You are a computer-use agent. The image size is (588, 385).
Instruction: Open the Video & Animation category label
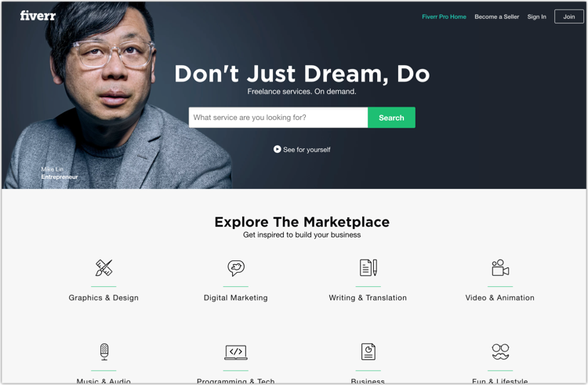(x=500, y=298)
